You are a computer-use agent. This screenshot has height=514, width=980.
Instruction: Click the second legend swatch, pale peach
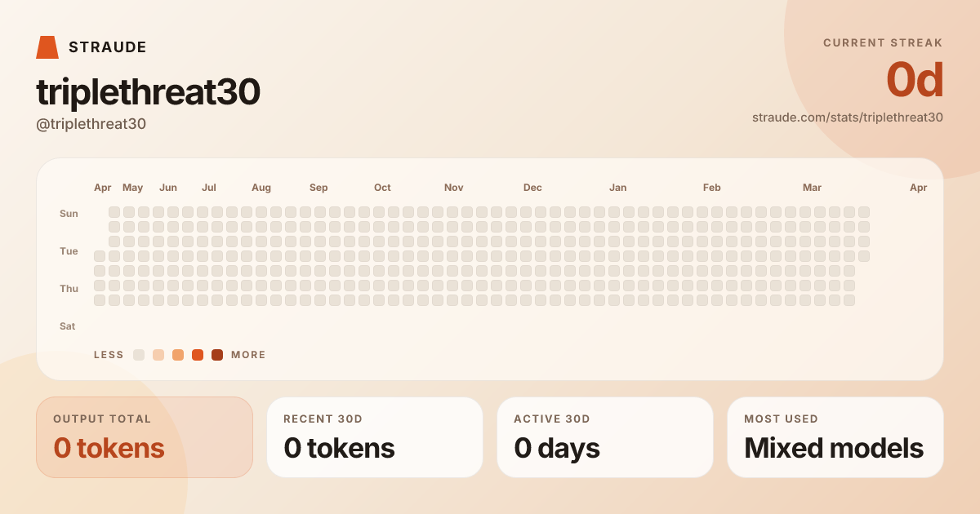tap(158, 355)
